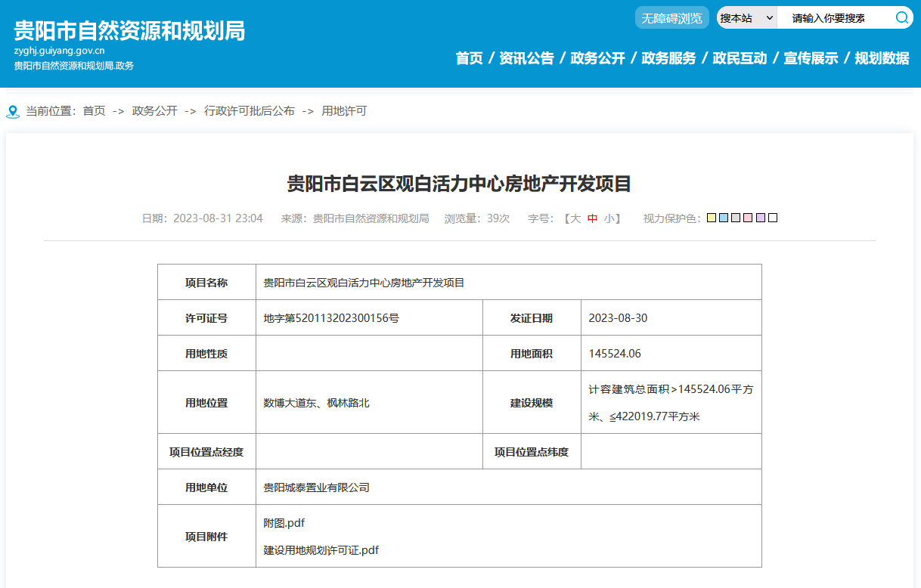The height and width of the screenshot is (588, 921).
Task: Go to 首页 in the main navigation
Action: pyautogui.click(x=469, y=58)
